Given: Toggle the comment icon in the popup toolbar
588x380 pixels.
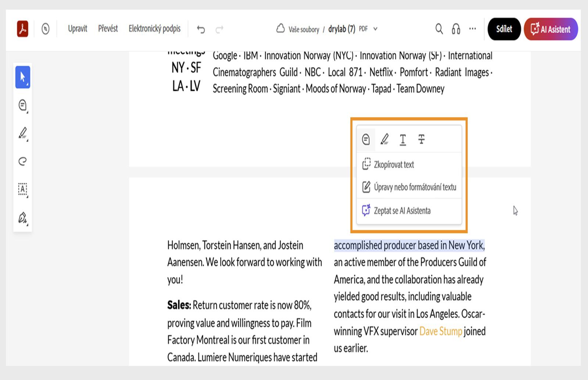Looking at the screenshot, I should 366,139.
